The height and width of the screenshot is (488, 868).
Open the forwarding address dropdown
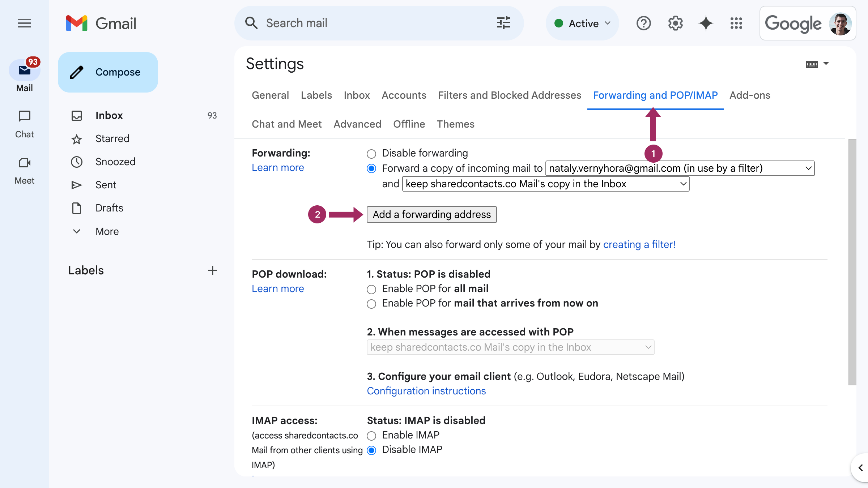tap(680, 168)
